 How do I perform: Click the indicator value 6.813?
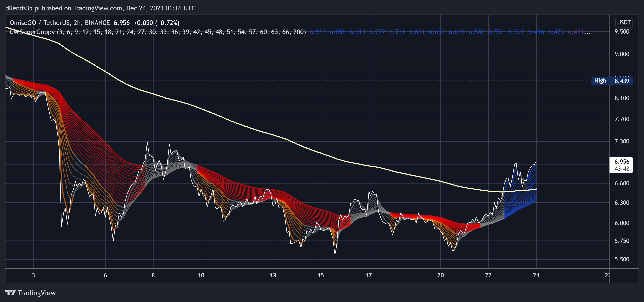[x=357, y=32]
